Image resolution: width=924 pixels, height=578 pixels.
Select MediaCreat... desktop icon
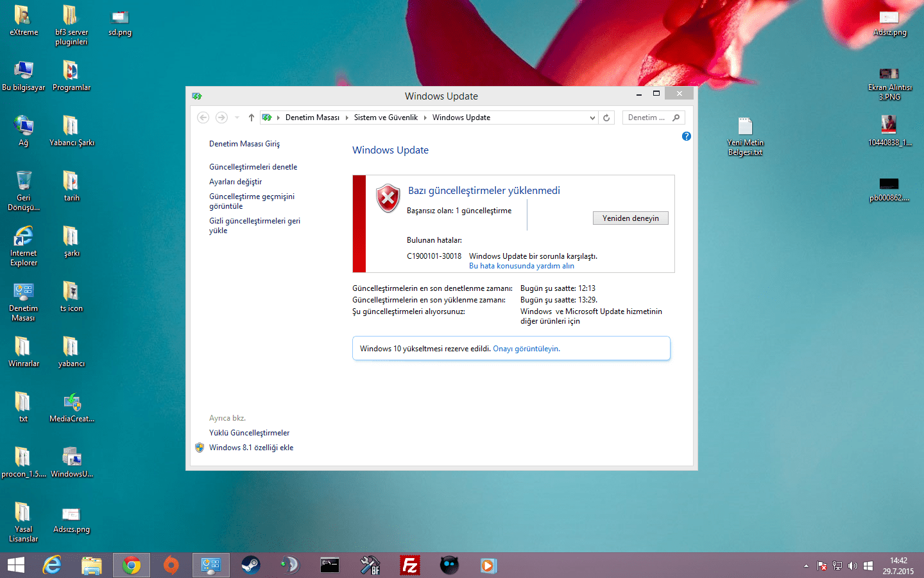(71, 407)
